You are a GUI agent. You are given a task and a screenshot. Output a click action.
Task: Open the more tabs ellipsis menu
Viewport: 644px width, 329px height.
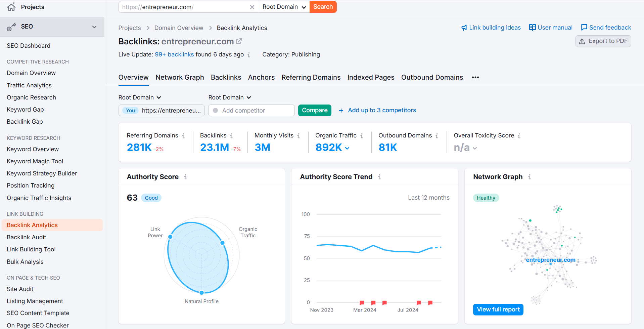pyautogui.click(x=475, y=77)
